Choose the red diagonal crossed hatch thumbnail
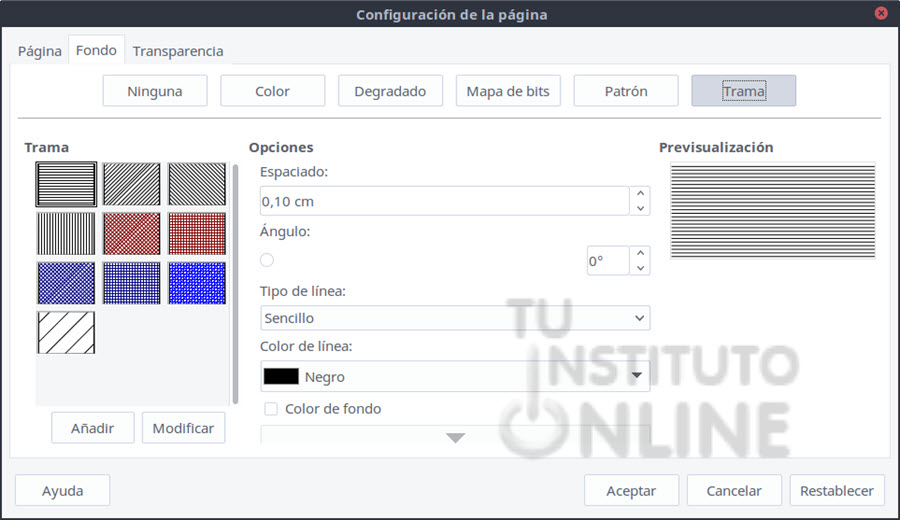This screenshot has width=900, height=520. click(131, 234)
